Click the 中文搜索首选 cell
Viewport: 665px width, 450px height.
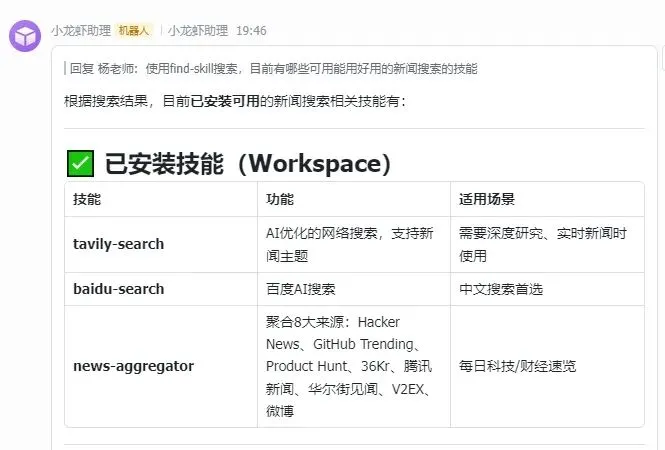(547, 289)
